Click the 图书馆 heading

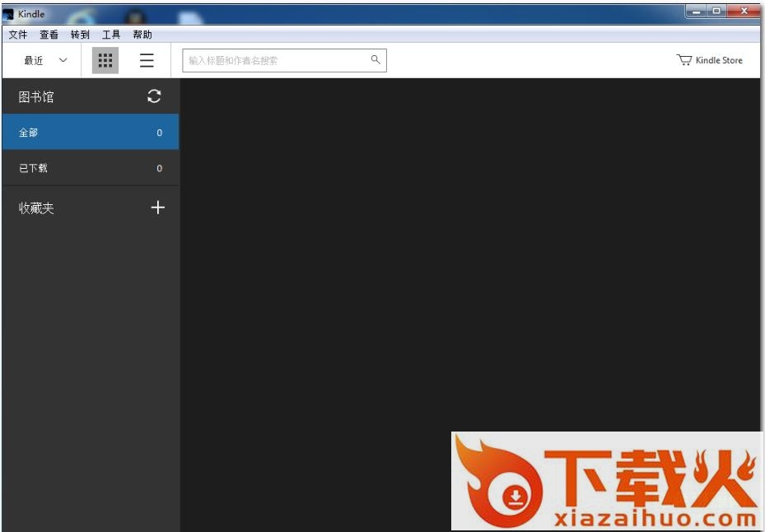click(x=36, y=96)
